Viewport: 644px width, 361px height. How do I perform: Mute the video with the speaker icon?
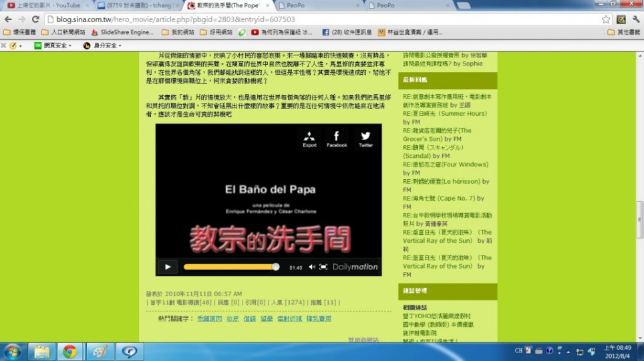click(312, 267)
